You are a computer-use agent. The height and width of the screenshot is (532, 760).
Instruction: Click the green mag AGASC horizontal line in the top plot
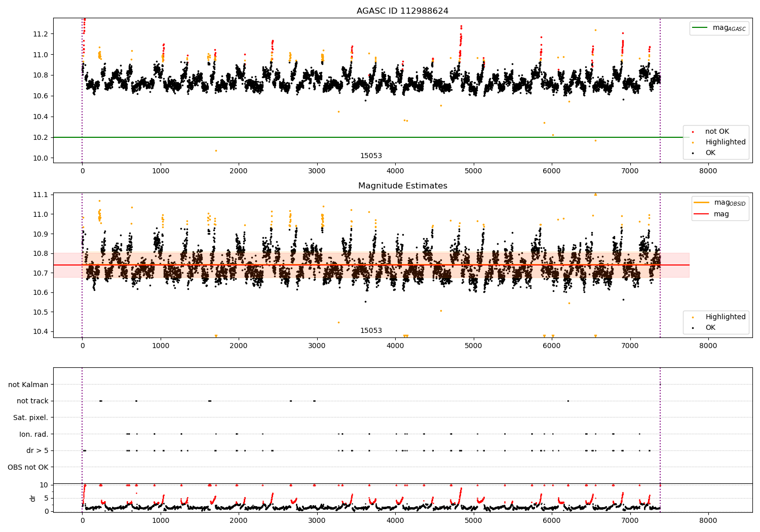371,137
